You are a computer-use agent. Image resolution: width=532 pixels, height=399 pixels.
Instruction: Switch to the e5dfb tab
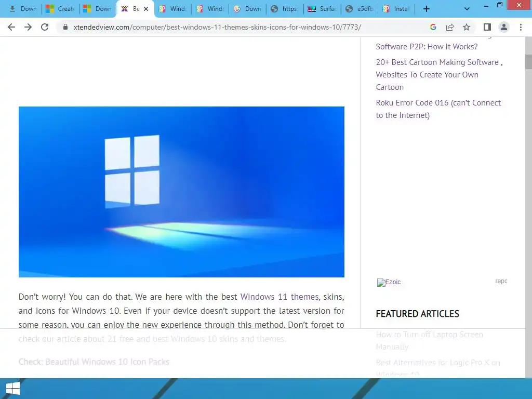(x=360, y=9)
